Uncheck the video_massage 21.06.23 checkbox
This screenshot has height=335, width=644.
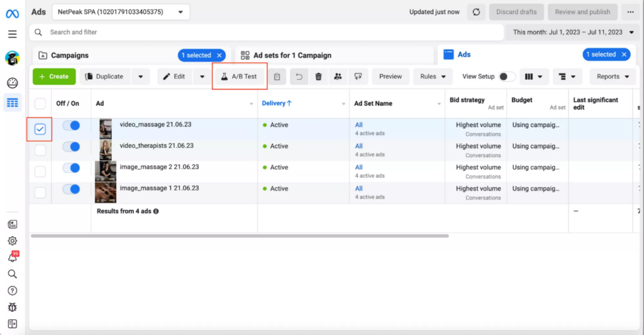tap(40, 129)
